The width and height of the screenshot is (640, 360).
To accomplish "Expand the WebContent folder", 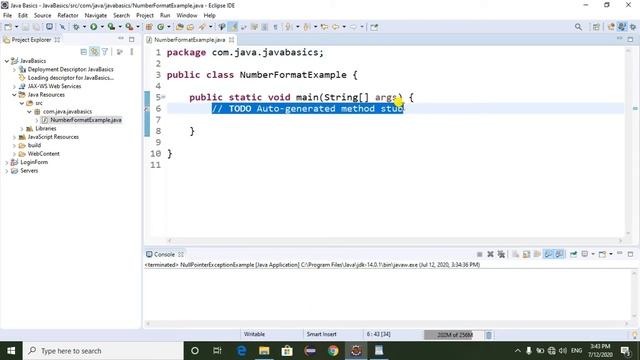I will (14, 154).
